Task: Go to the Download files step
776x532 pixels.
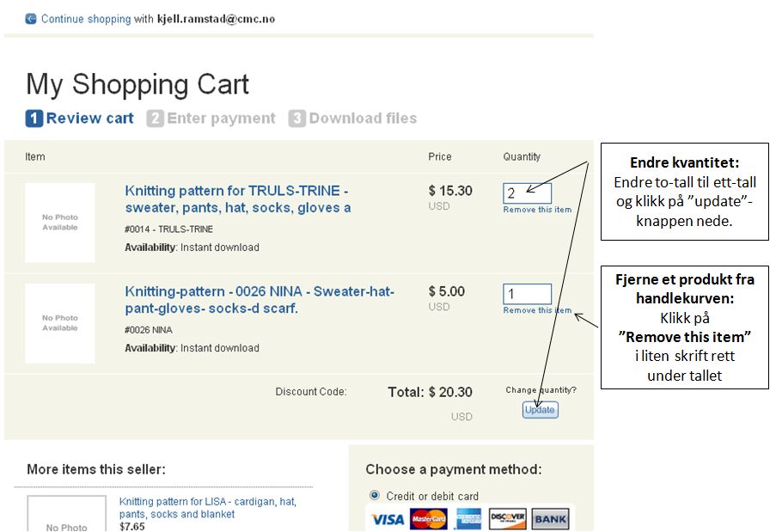Action: coord(363,119)
